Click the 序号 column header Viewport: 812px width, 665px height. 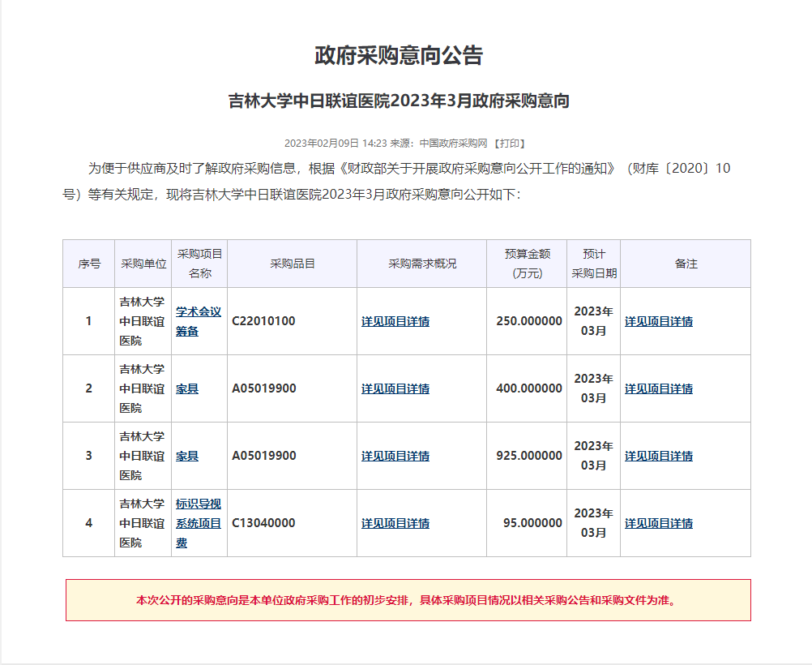[89, 264]
